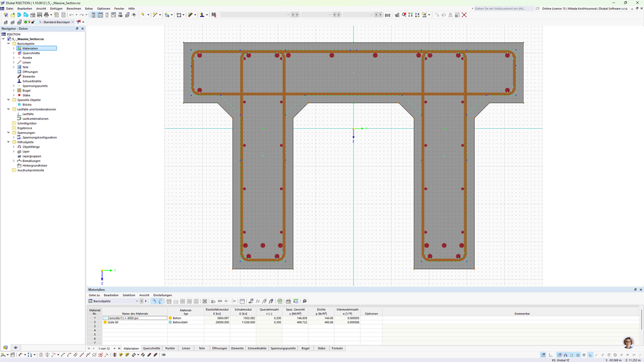Toggle the pin button on Navigator panel
644x362 pixels.
(77, 28)
